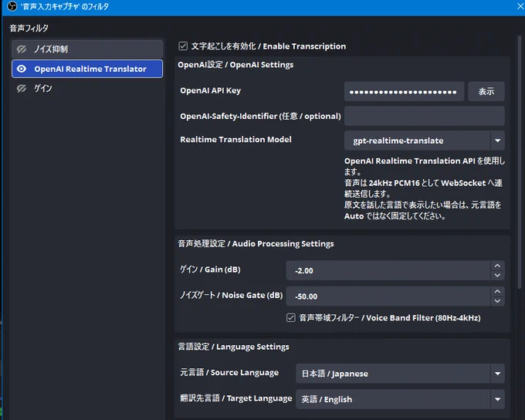Uncheck Enable Transcription checkbox

point(183,46)
